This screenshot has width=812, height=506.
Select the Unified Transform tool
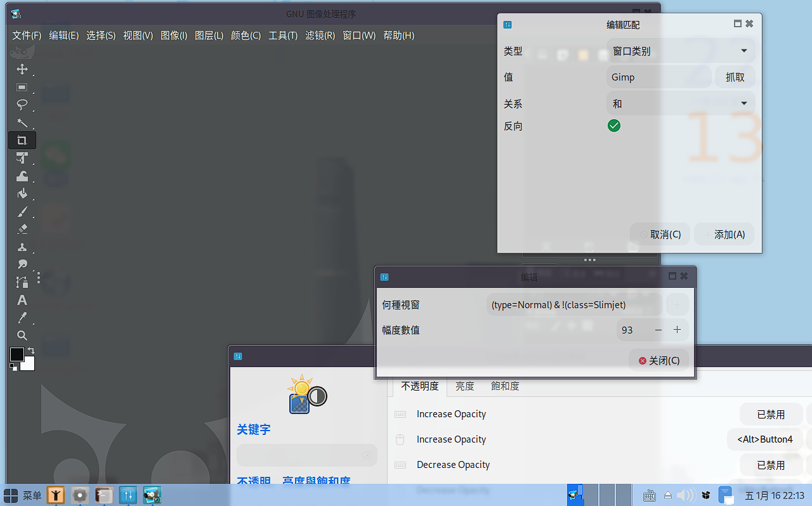[22, 158]
